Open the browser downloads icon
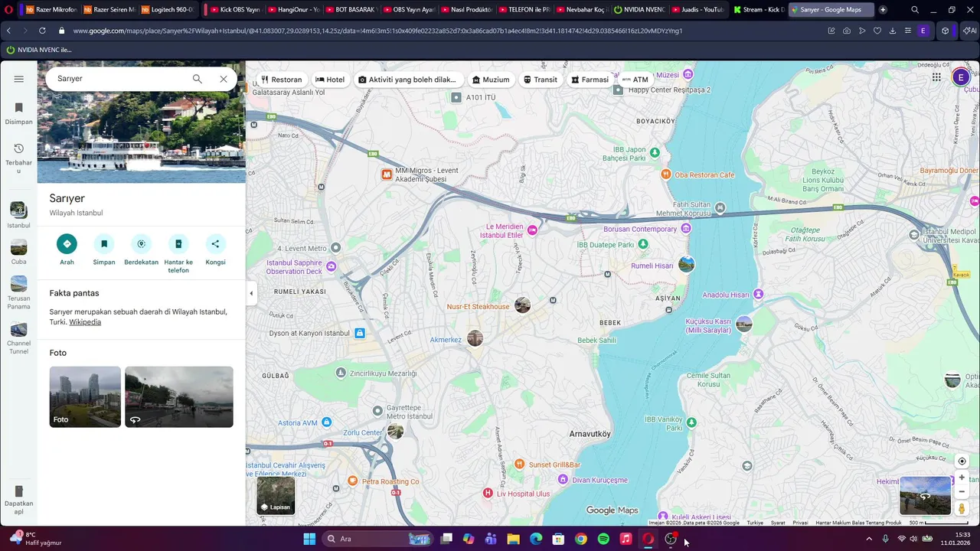 [892, 31]
